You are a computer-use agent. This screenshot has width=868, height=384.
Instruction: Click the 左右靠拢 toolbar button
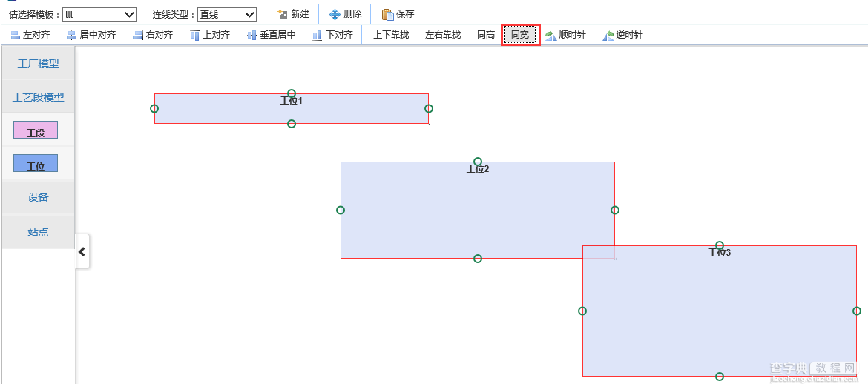click(x=443, y=35)
